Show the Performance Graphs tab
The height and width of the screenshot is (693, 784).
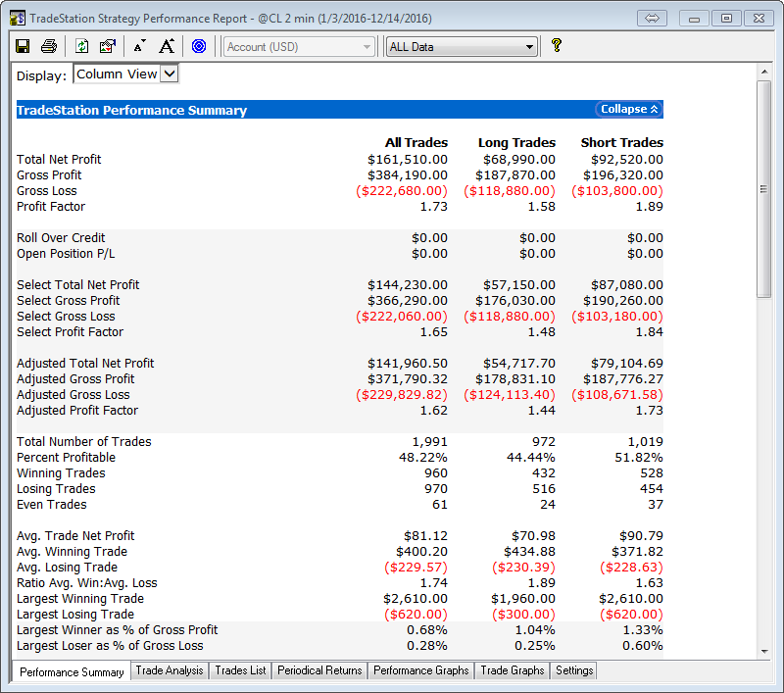(421, 670)
